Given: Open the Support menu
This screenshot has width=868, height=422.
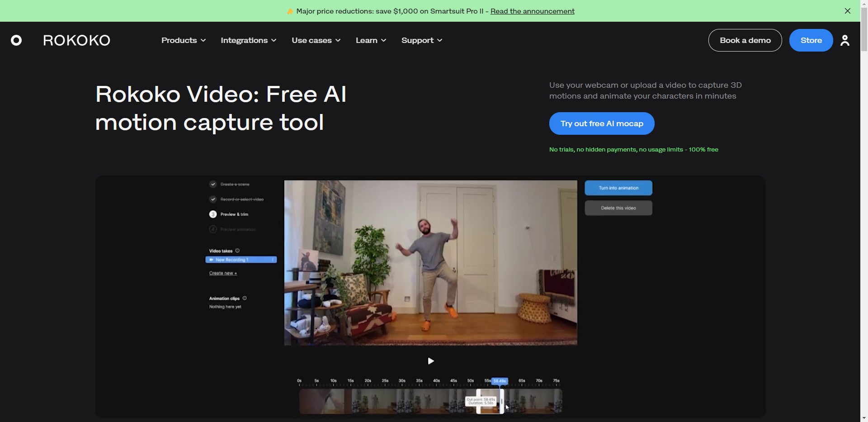Looking at the screenshot, I should click(421, 40).
